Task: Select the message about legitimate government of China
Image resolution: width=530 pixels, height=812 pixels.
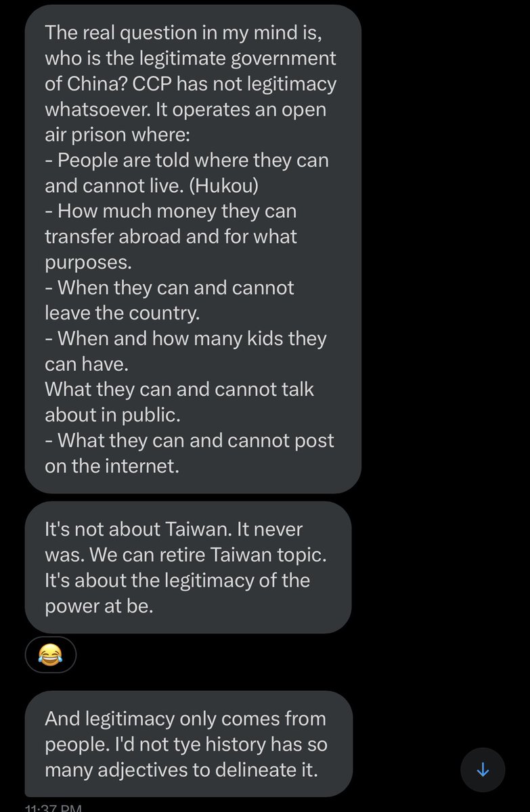Action: 193,248
